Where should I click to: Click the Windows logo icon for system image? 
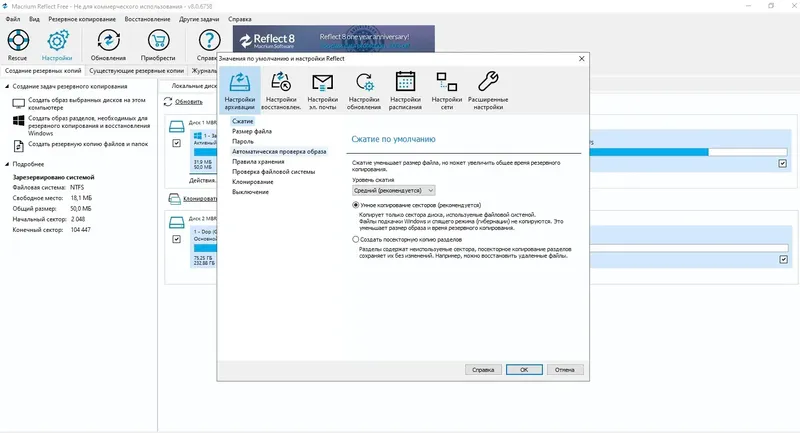tap(18, 121)
